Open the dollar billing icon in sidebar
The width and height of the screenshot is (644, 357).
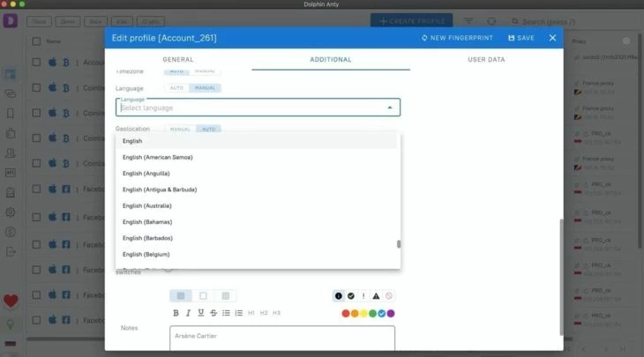coord(11,232)
